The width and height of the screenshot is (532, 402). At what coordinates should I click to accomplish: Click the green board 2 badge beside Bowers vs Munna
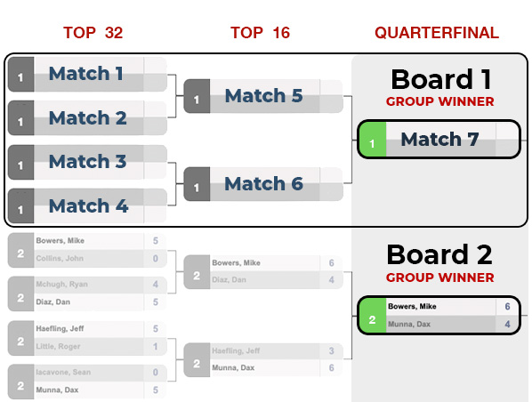372,316
